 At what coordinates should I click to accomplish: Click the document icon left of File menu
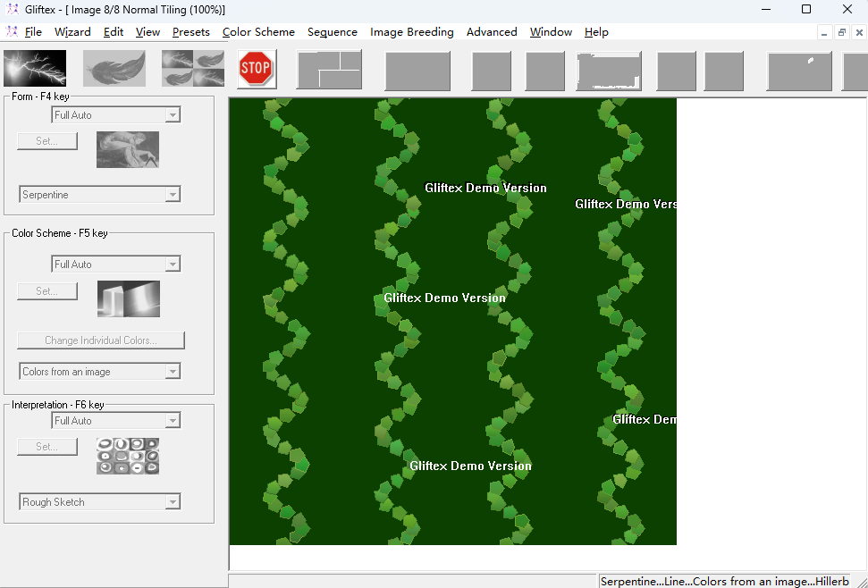(x=11, y=31)
